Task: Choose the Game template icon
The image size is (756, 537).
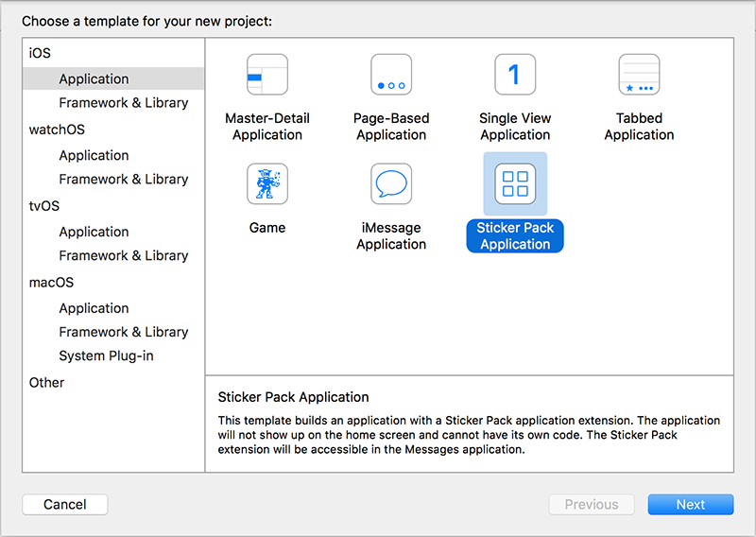Action: [x=267, y=183]
